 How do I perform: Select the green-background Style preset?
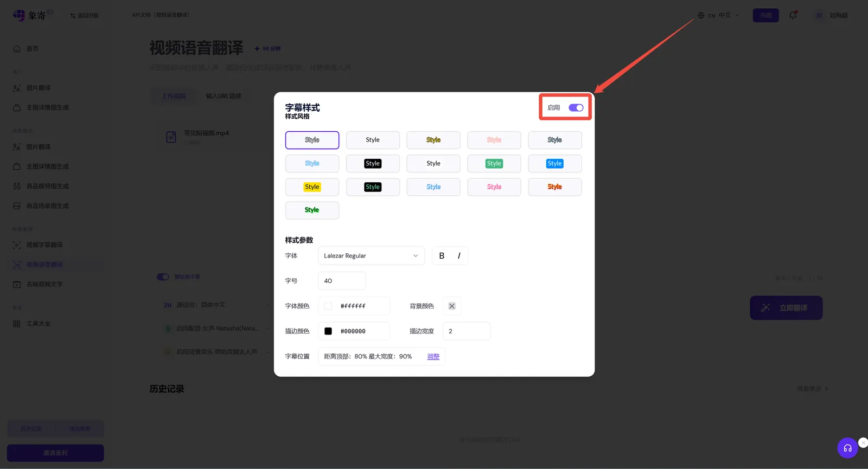[494, 164]
